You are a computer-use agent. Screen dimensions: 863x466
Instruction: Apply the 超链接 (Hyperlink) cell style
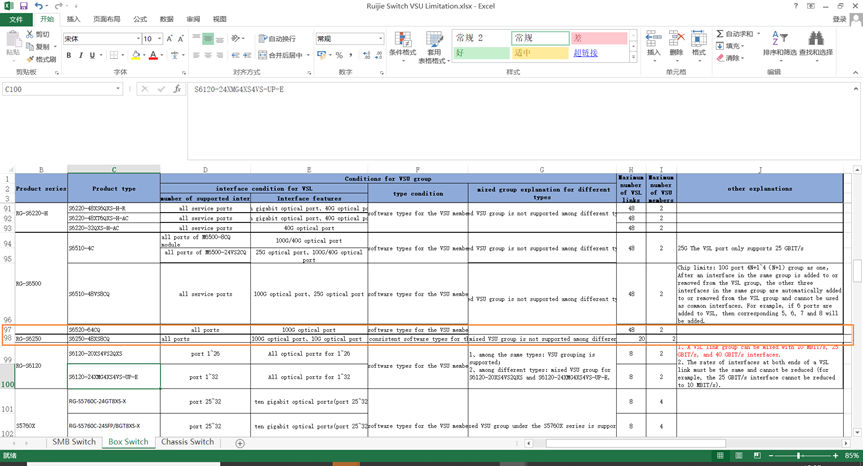586,53
